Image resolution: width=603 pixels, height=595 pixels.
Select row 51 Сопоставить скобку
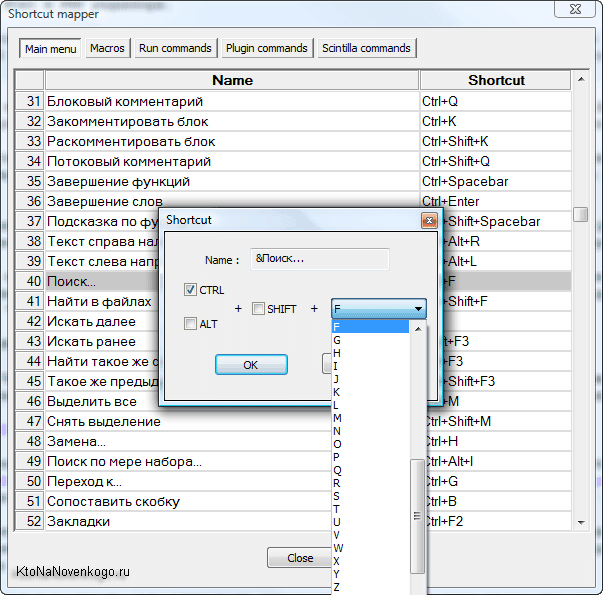[188, 502]
